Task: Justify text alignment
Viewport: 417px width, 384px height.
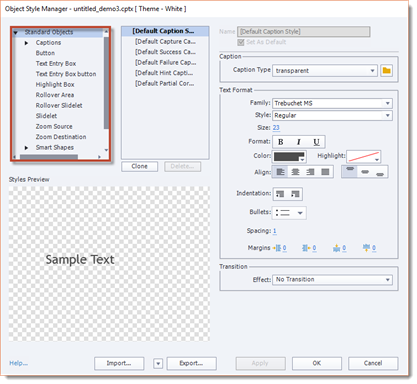Action: click(325, 172)
